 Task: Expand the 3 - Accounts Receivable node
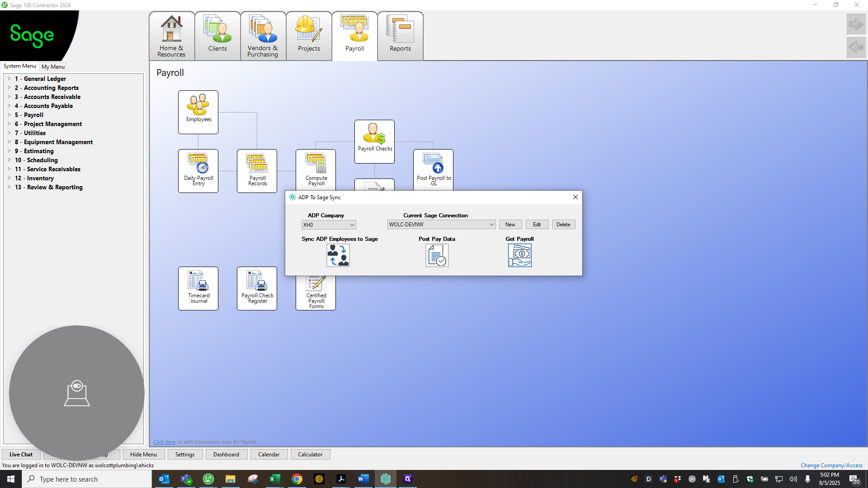[9, 97]
